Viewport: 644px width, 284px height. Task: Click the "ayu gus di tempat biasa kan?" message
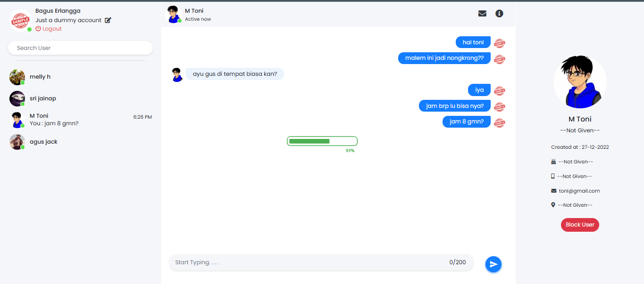234,74
